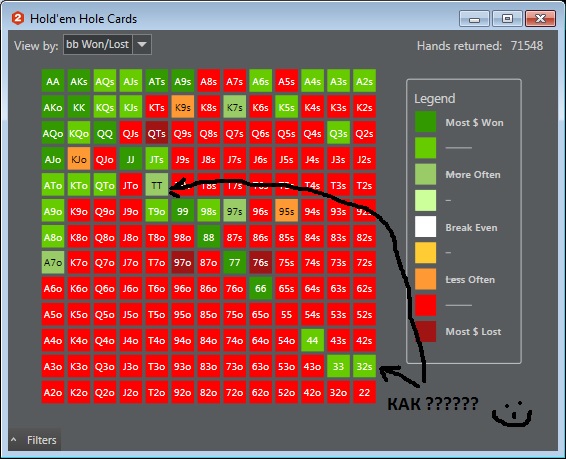
Task: Select the 33 hand cell
Action: click(339, 366)
